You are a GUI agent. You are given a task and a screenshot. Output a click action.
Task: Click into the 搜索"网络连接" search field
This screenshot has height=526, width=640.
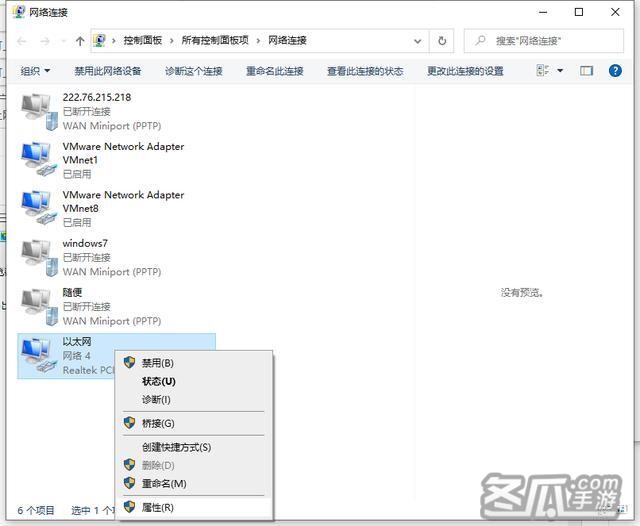(x=544, y=41)
